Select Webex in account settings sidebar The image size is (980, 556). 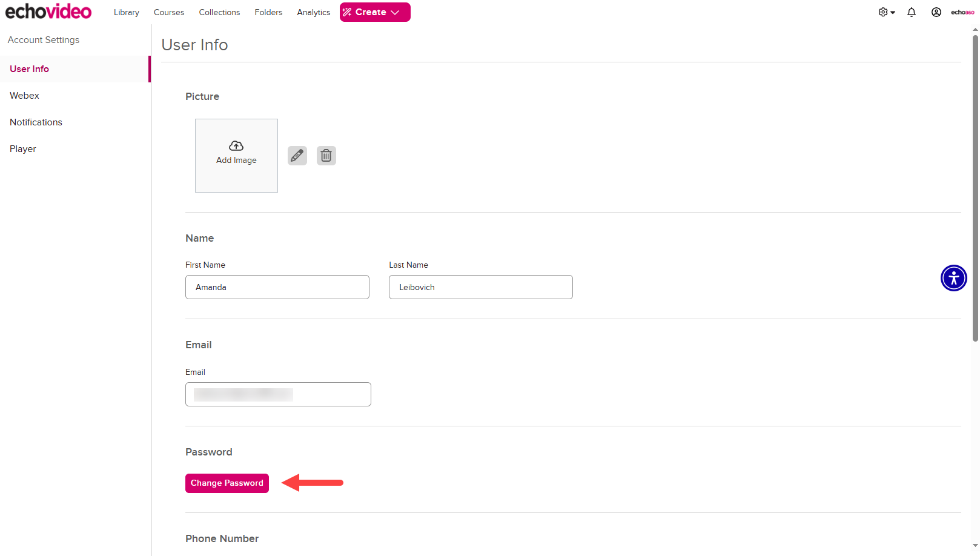coord(24,96)
